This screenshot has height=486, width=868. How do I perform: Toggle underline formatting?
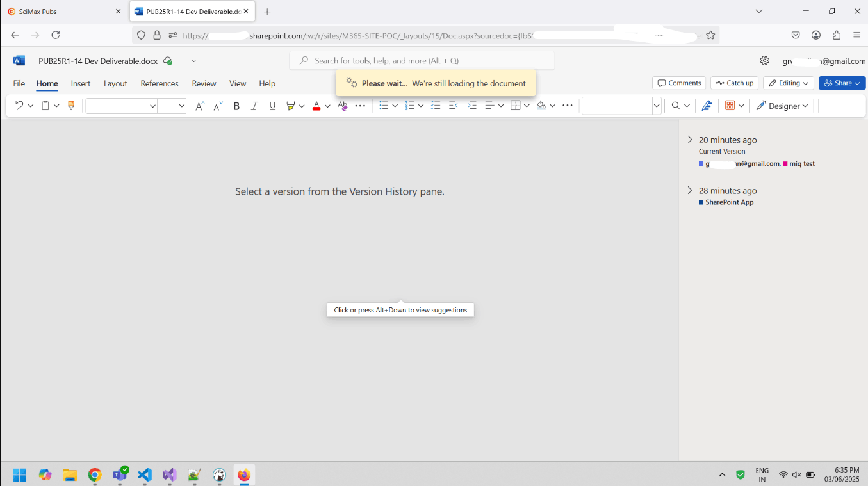tap(272, 105)
